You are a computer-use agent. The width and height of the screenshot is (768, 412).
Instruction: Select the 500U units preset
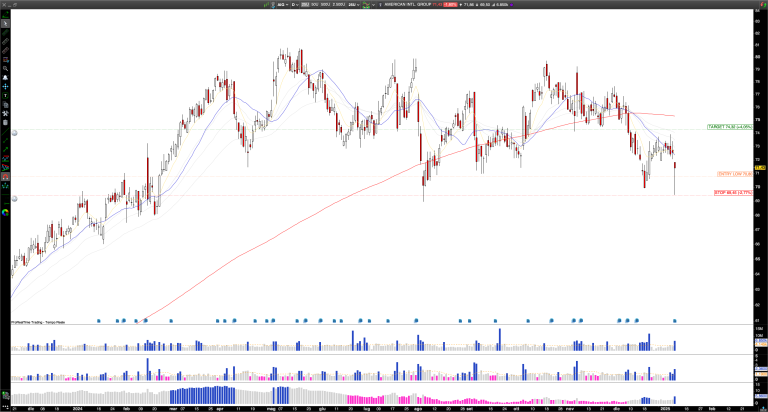[x=312, y=4]
